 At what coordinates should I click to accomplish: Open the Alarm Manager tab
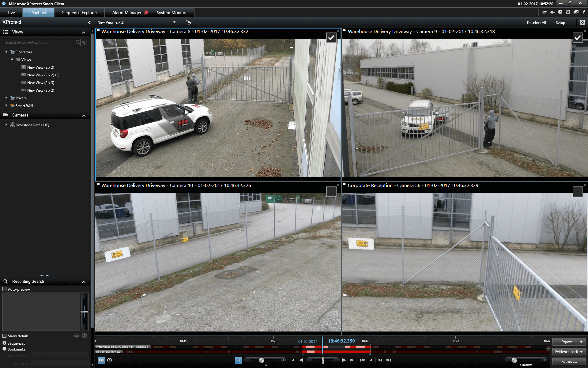point(127,13)
